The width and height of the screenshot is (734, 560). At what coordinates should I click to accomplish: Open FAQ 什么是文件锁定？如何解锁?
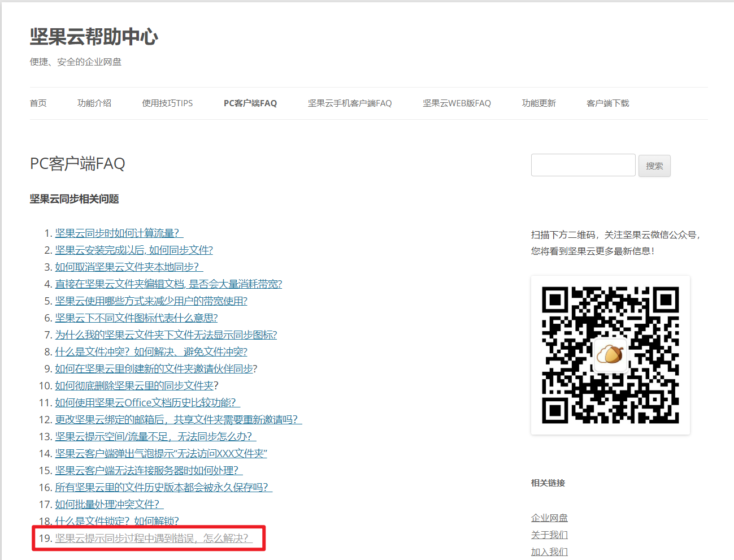[x=117, y=520]
